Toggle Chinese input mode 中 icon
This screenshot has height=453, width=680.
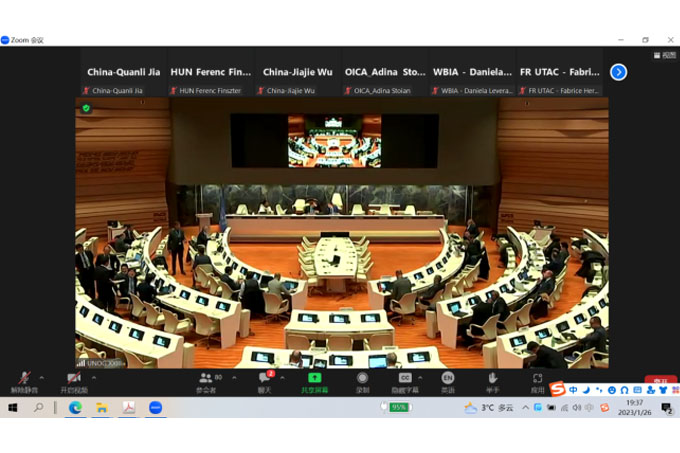[x=573, y=390]
